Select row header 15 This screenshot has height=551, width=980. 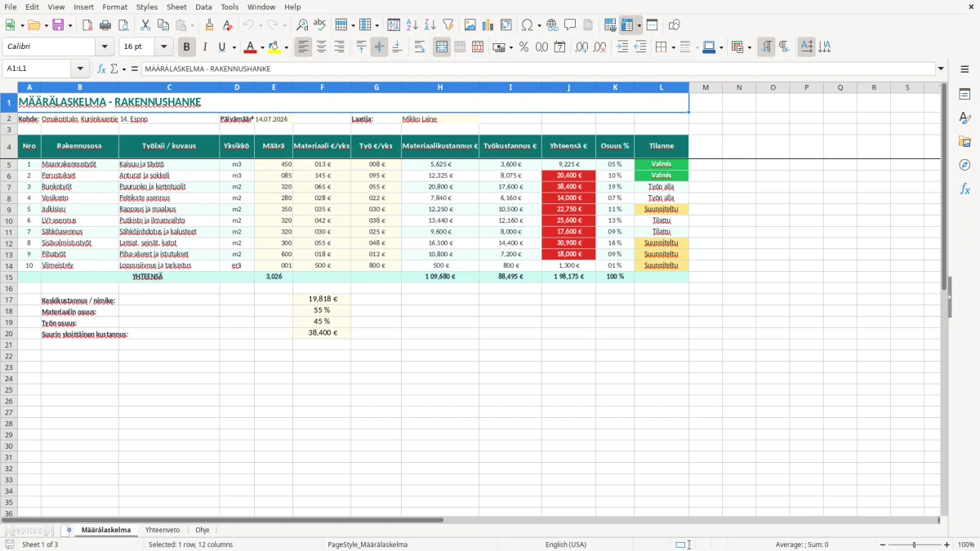[x=9, y=277]
